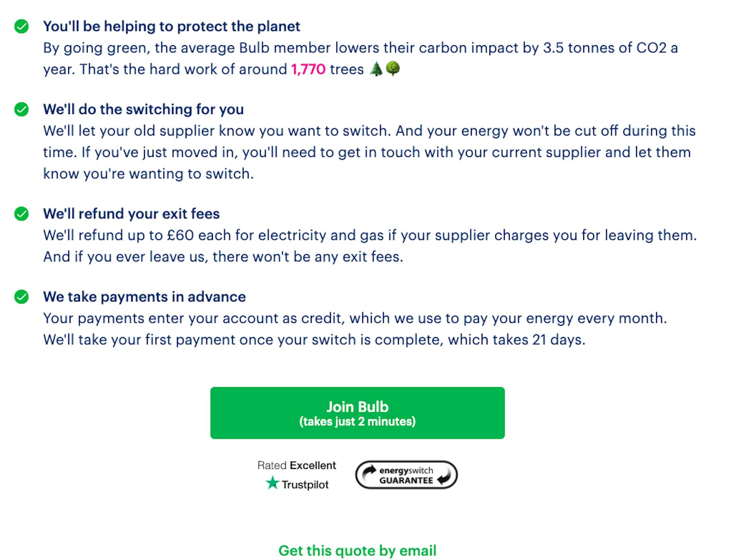Click paragraph about refunding up to £60
This screenshot has height=560, width=741.
[x=370, y=246]
